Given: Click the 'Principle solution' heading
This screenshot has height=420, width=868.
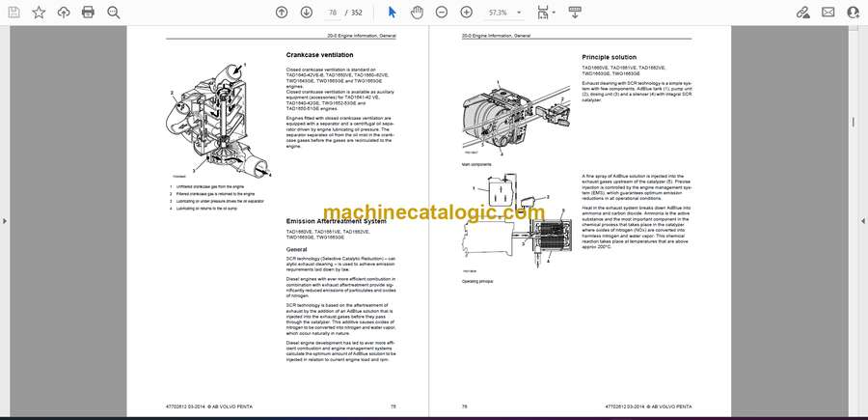Looking at the screenshot, I should pyautogui.click(x=609, y=57).
